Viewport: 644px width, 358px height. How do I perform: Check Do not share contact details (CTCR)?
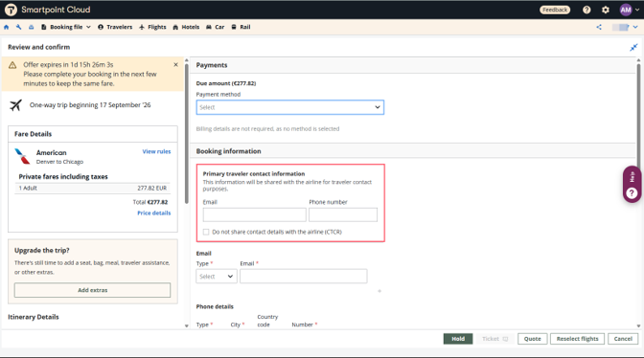click(206, 232)
